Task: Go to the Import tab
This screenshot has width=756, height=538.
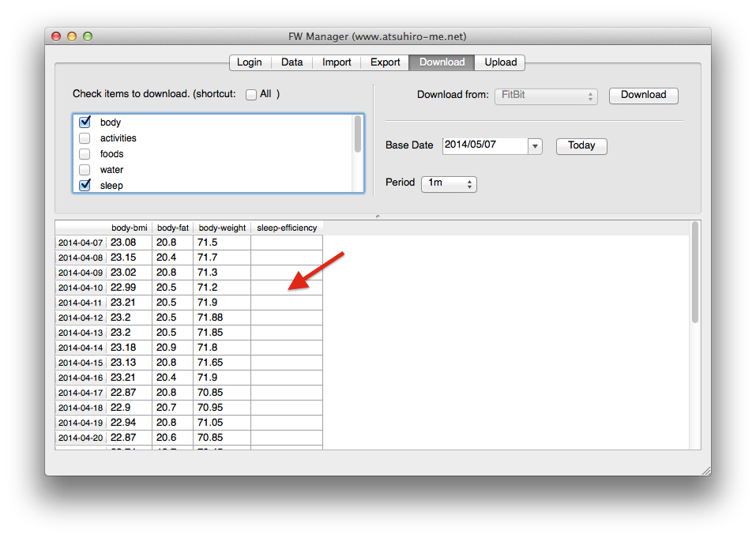Action: [337, 62]
